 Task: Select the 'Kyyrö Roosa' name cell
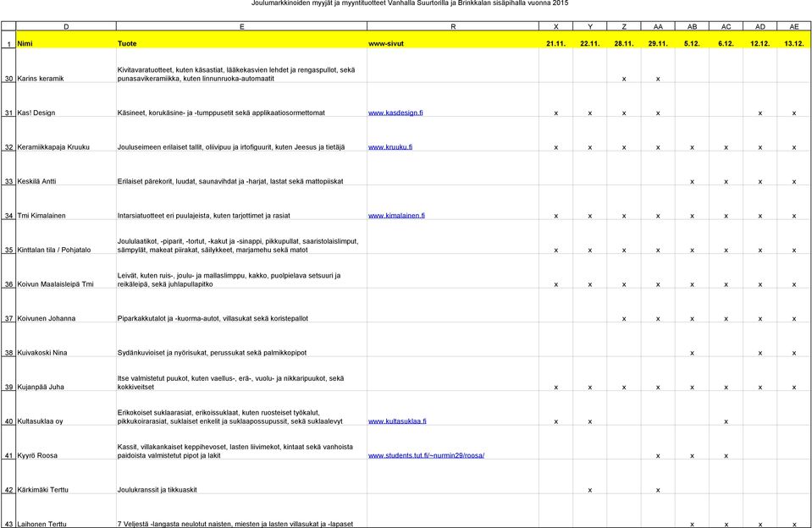[x=66, y=443]
